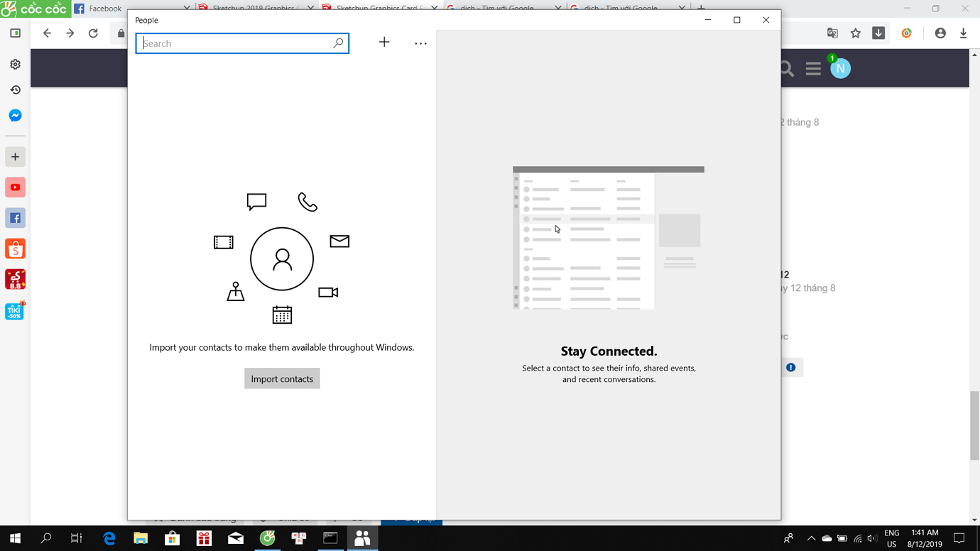Launch Microsoft Edge from the taskbar

coord(109,538)
